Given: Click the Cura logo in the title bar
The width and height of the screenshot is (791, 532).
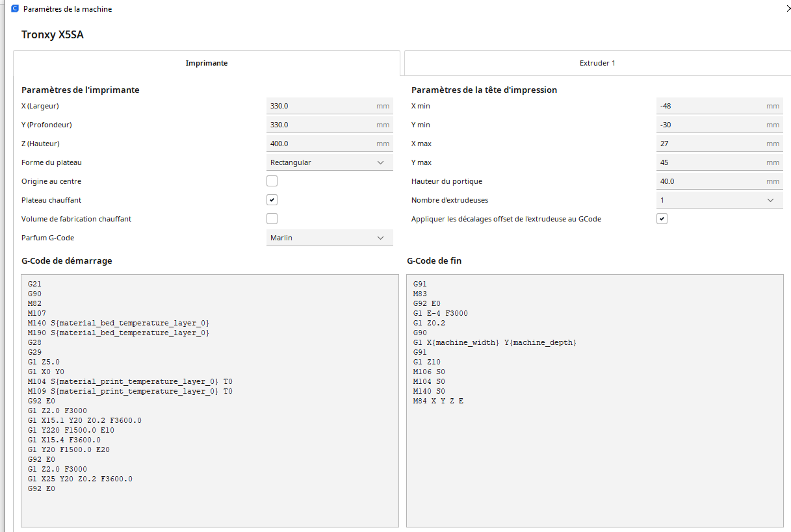Looking at the screenshot, I should 15,9.
